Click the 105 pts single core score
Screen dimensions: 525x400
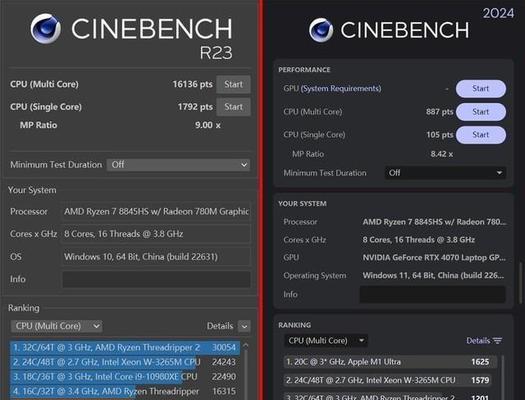tap(439, 135)
